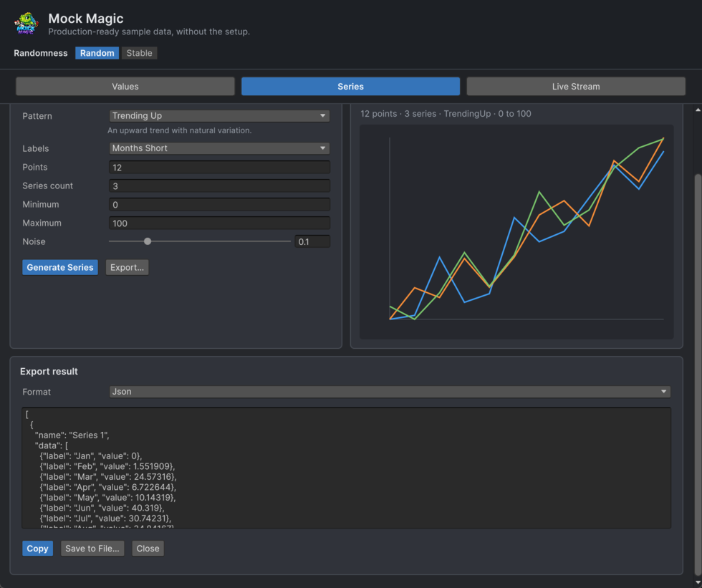
Task: Click the Randomness label
Action: tap(41, 53)
